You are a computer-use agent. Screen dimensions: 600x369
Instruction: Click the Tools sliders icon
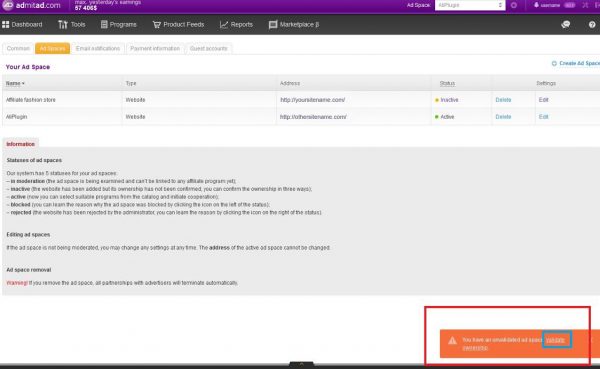click(62, 24)
